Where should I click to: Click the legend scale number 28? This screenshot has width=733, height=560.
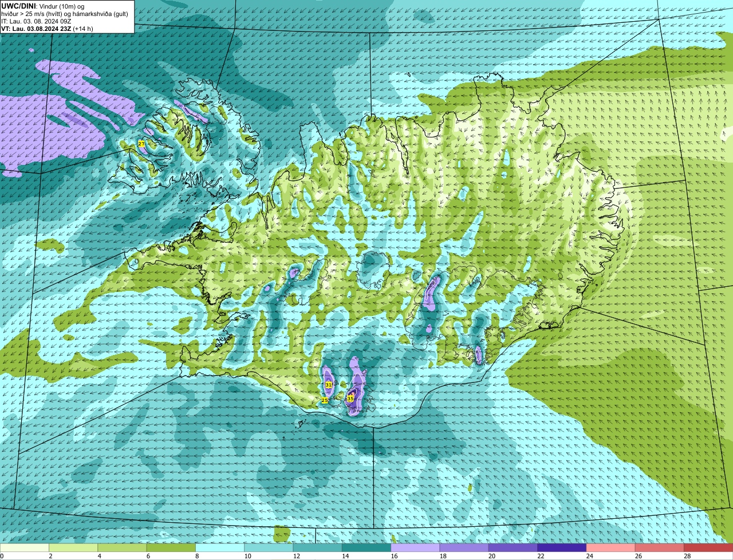(687, 556)
